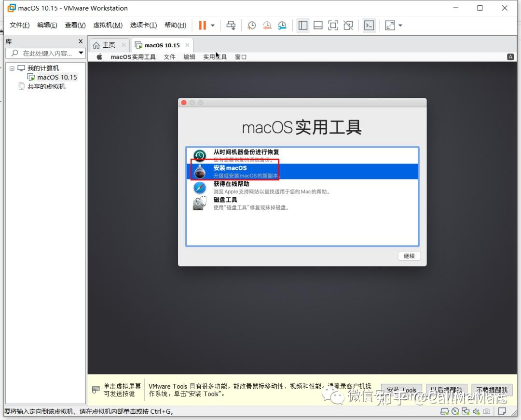
Task: Select 从时间机器备份进行恢复 option
Action: point(302,155)
